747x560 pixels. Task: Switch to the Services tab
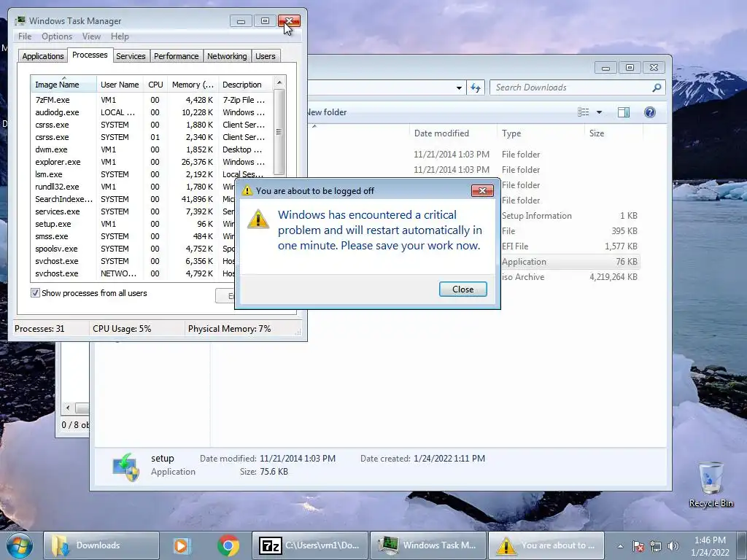coord(131,56)
